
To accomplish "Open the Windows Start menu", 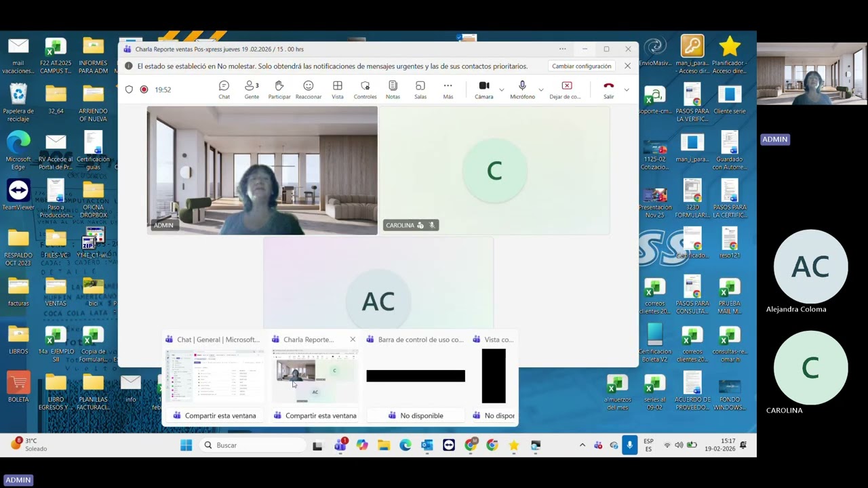I will (x=186, y=445).
